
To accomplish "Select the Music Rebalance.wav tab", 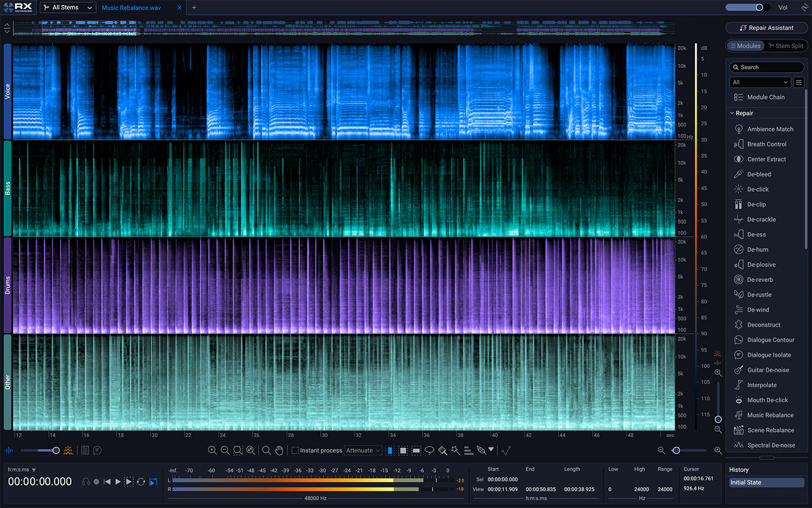I will click(x=132, y=8).
